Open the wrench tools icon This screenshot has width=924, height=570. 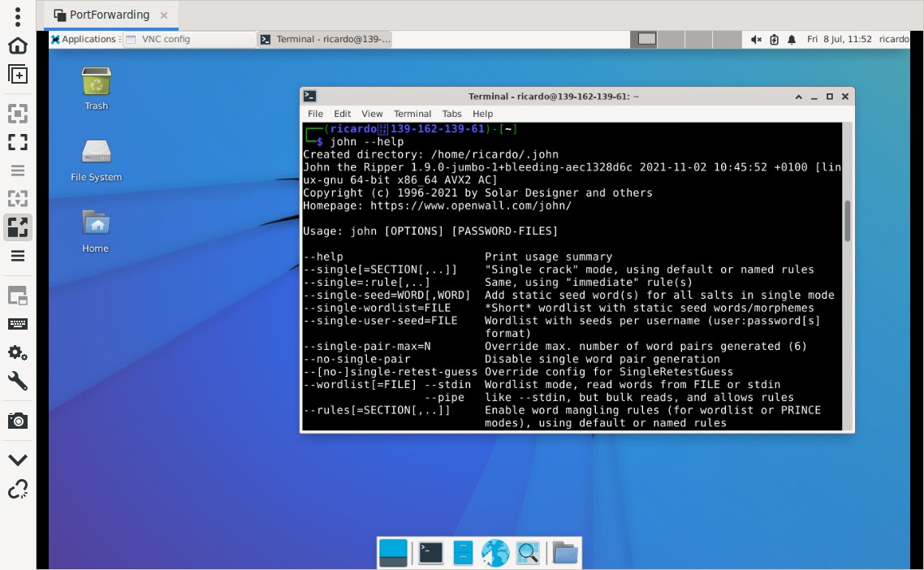point(18,382)
